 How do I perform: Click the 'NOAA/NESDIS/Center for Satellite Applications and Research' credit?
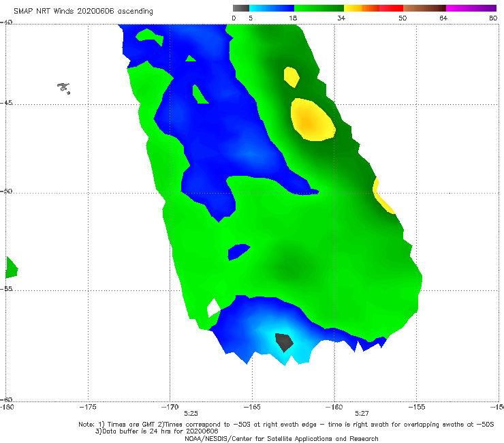coord(281,438)
